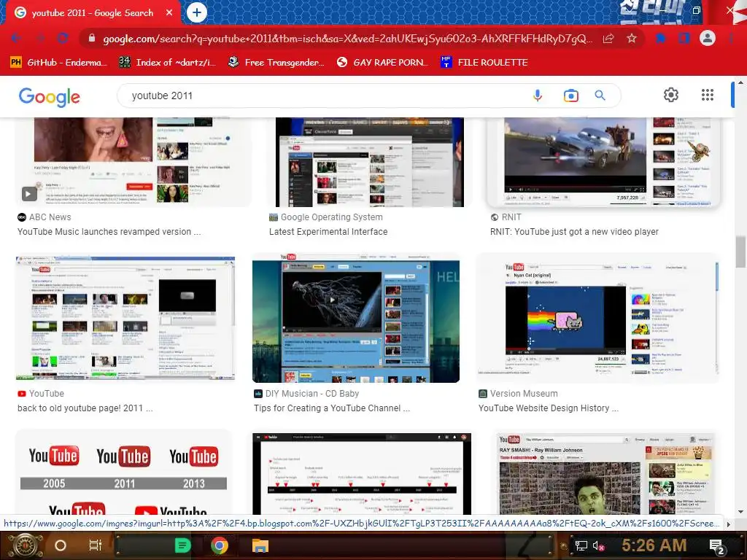Click the address bar URL field
Viewport: 747px width, 560px height.
pos(348,39)
